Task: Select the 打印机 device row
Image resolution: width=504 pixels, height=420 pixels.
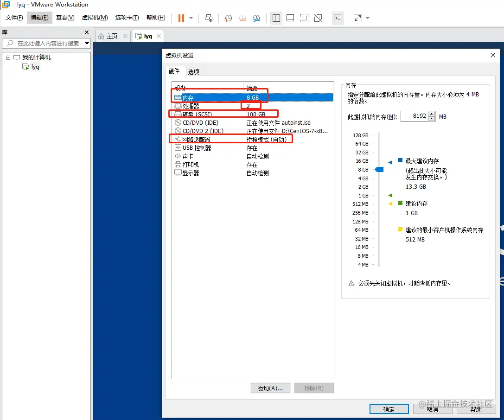Action: click(253, 165)
